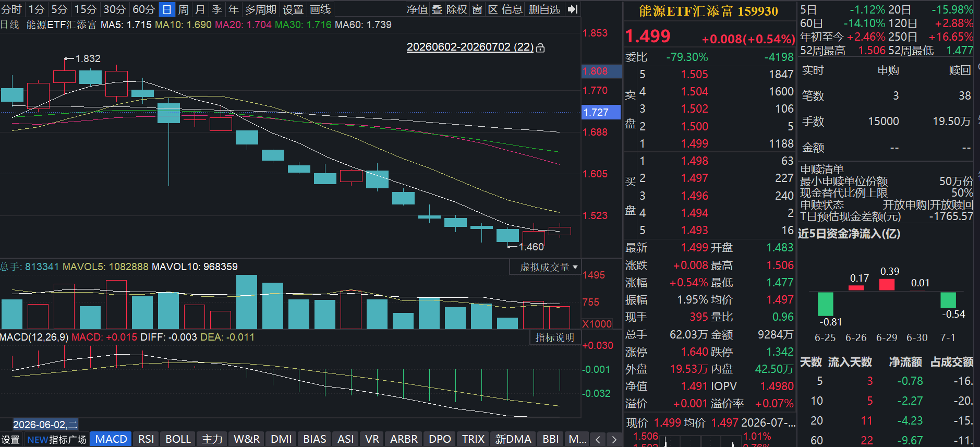Click 删自选 to remove from watchlist
The width and height of the screenshot is (980, 447).
click(x=544, y=9)
